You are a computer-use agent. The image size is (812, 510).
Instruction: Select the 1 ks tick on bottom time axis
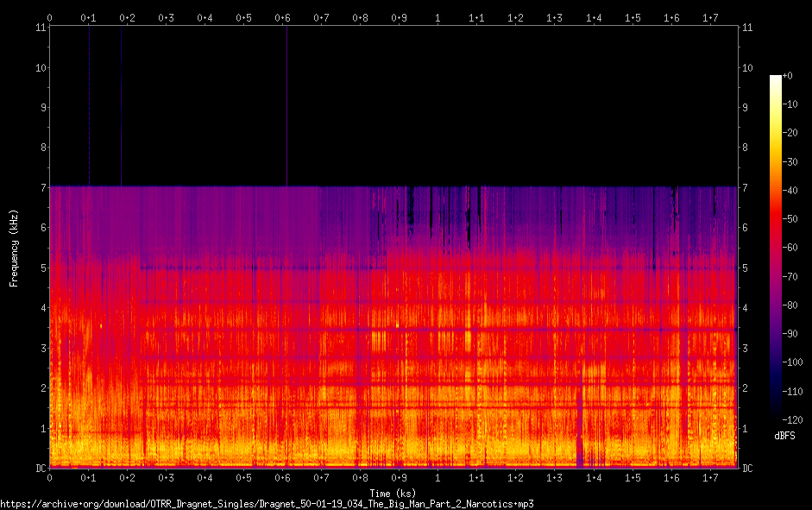click(x=437, y=478)
